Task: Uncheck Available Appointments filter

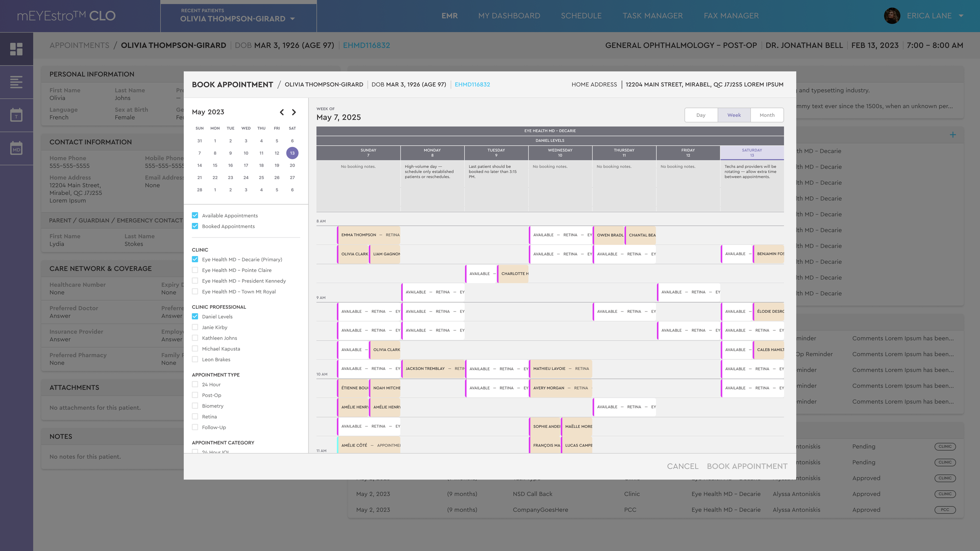Action: (195, 216)
